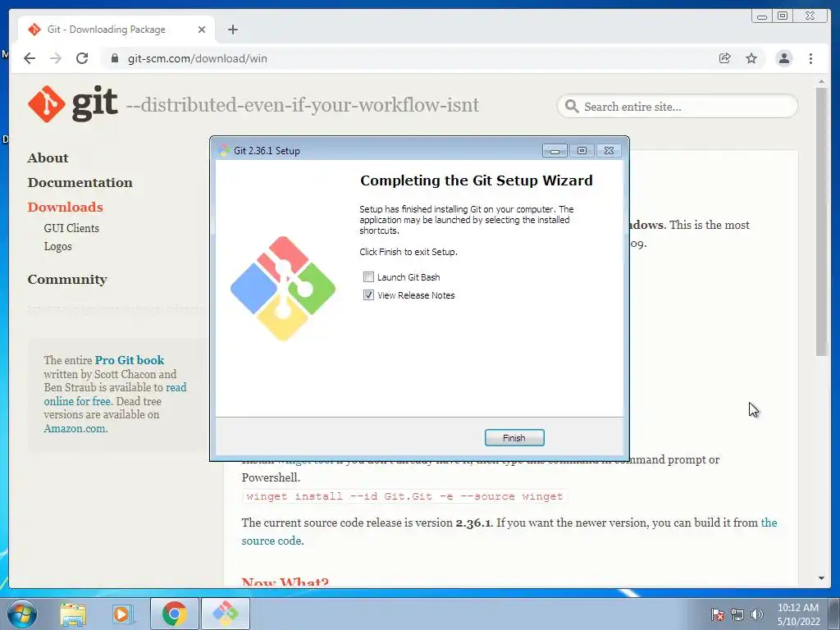Click the git logo on the website
Image resolution: width=840 pixels, height=630 pixels.
(x=73, y=104)
